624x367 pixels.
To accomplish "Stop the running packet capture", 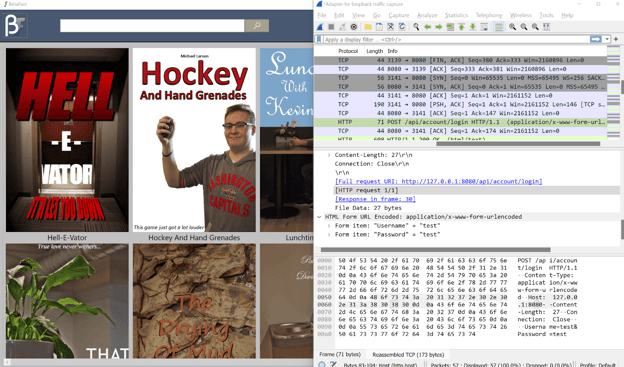I will pos(331,27).
